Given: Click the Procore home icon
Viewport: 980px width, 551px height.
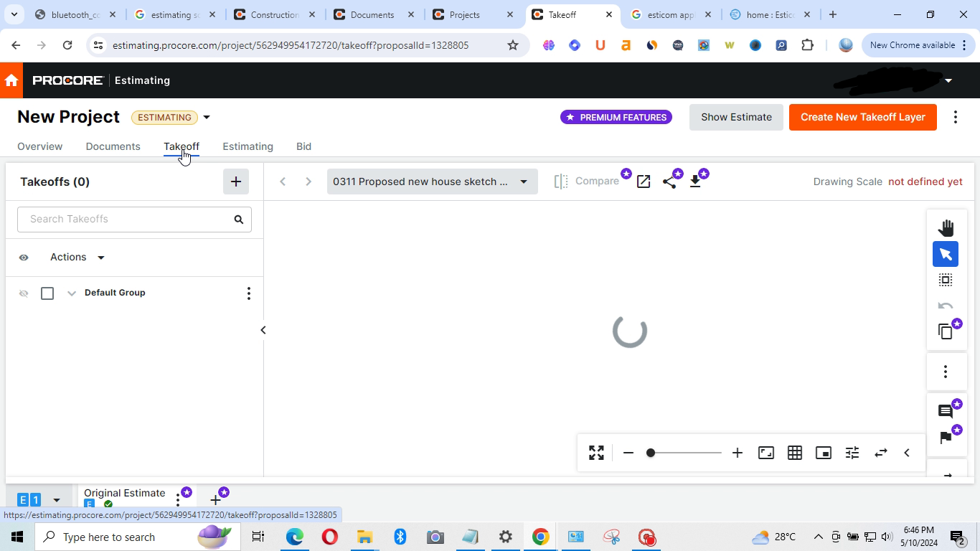Looking at the screenshot, I should click(x=11, y=80).
